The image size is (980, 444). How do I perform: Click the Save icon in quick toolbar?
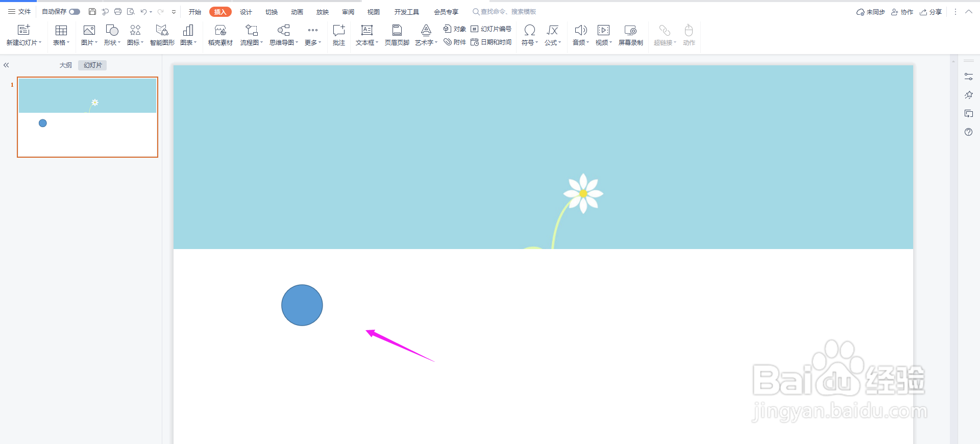[x=92, y=12]
